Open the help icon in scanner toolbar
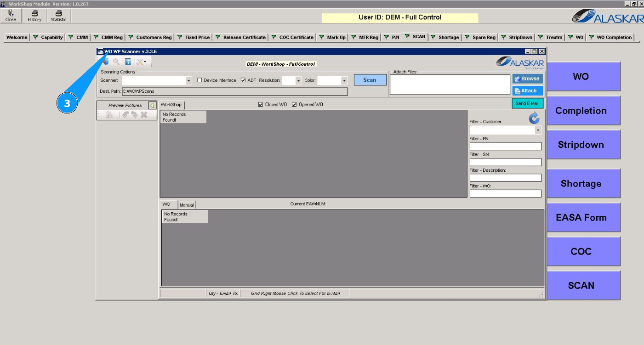Screen dimensions: 644x345 (128, 62)
